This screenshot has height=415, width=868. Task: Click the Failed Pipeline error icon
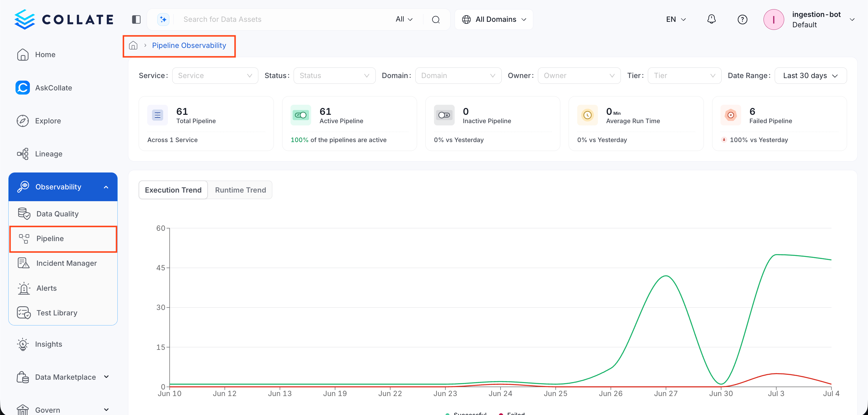[x=731, y=115]
